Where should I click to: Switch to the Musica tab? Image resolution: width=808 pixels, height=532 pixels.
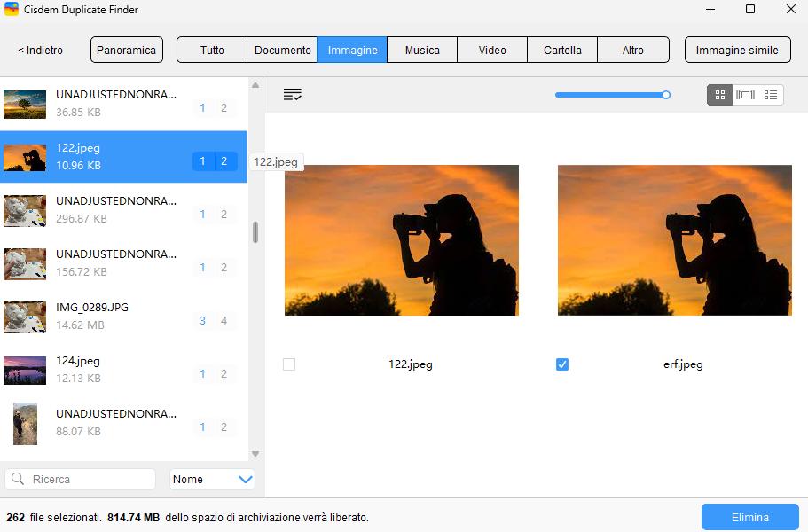click(421, 51)
